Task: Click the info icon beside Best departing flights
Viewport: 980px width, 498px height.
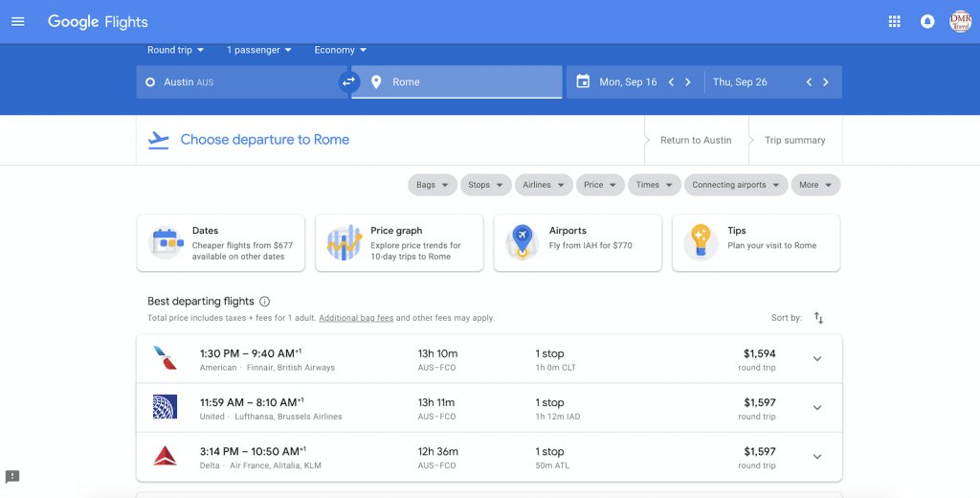Action: point(265,302)
